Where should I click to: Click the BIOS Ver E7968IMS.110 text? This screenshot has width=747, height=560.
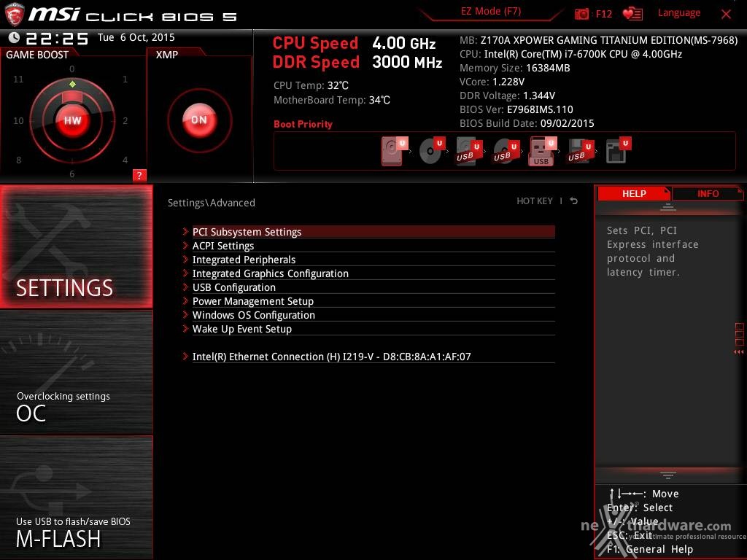coord(516,109)
